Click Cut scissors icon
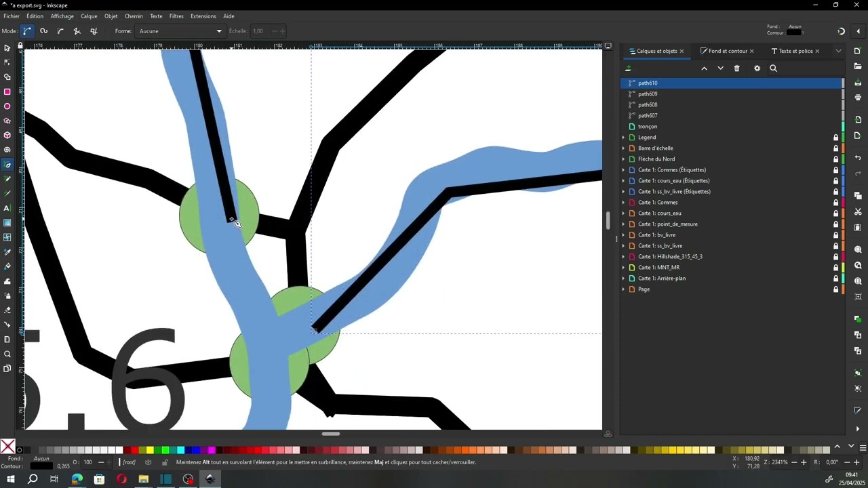 pos(858,212)
